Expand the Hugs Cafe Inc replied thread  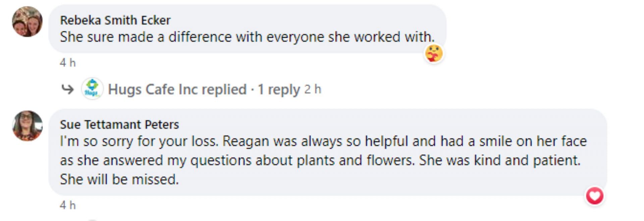pyautogui.click(x=177, y=90)
